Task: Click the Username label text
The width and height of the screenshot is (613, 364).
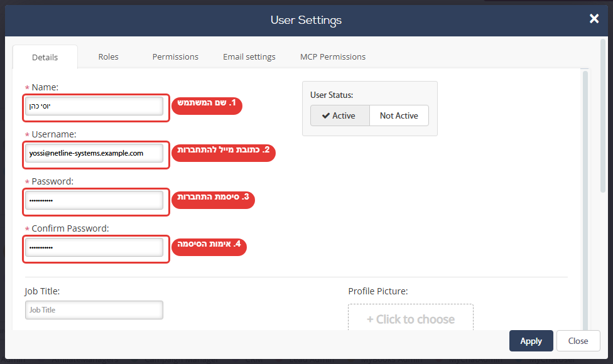Action: click(x=54, y=134)
